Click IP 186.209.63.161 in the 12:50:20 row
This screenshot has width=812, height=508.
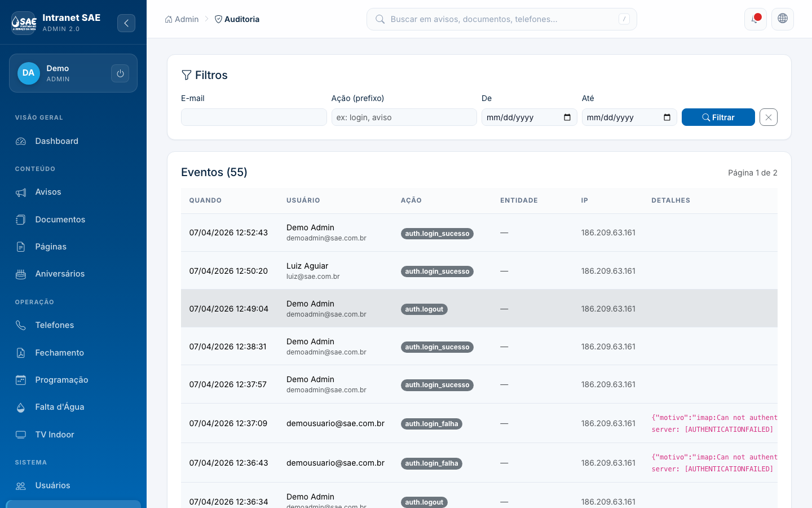click(608, 271)
